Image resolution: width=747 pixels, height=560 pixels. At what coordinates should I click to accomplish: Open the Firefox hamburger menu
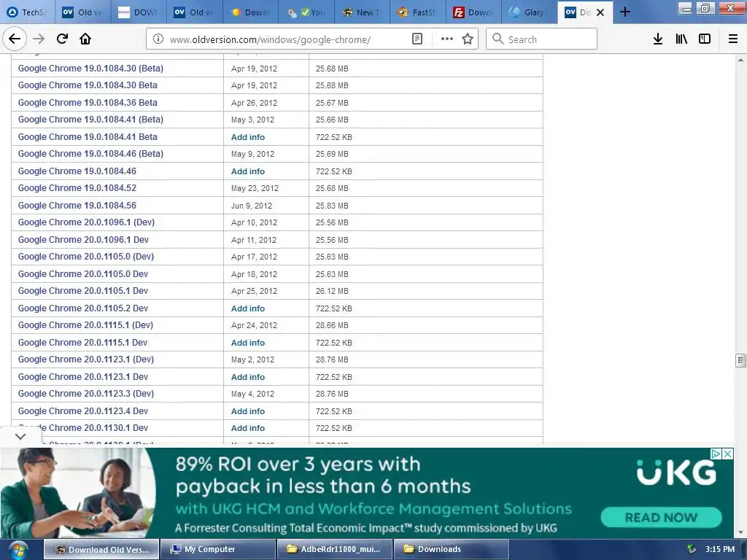733,39
